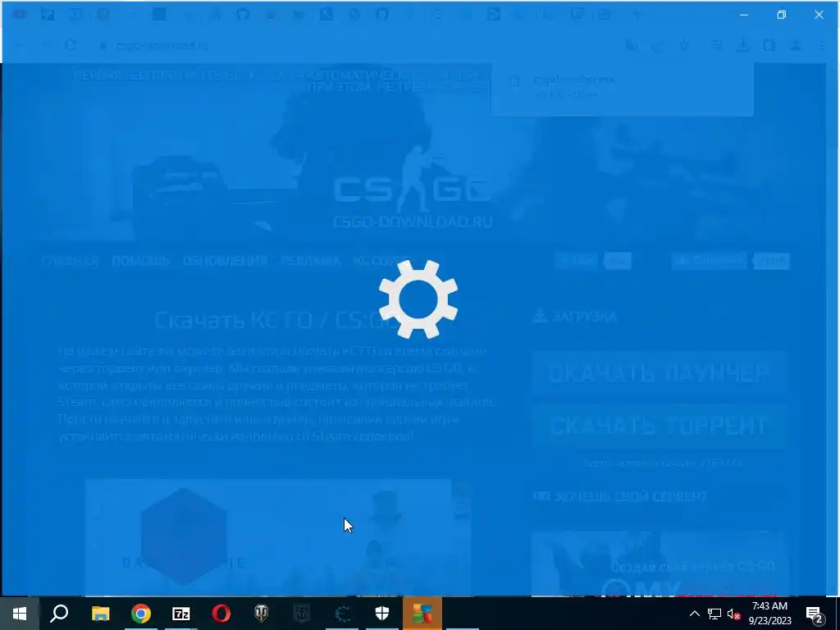Open World of Tanks taskbar icon
The width and height of the screenshot is (840, 630).
click(262, 614)
